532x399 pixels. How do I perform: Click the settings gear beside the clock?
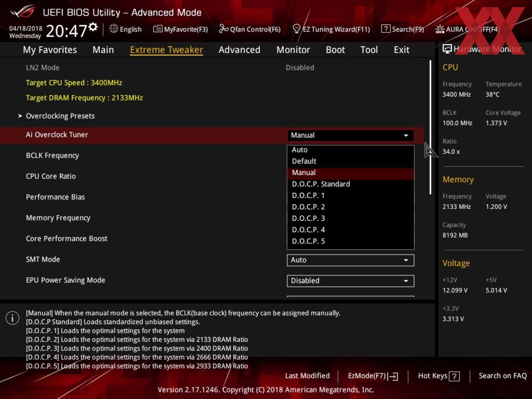[x=93, y=27]
